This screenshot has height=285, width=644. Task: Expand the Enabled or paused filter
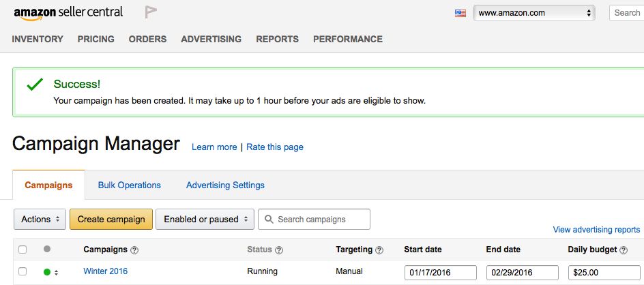tap(205, 220)
